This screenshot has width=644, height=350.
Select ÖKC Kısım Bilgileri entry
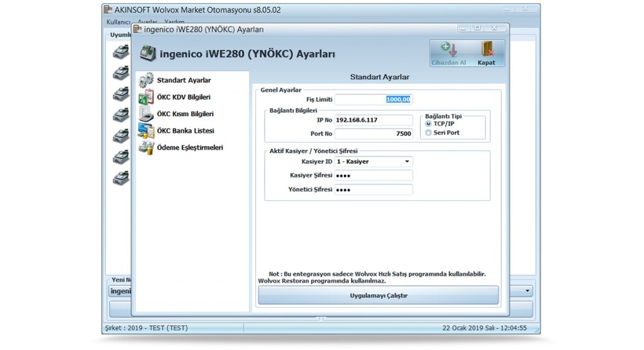coord(186,114)
